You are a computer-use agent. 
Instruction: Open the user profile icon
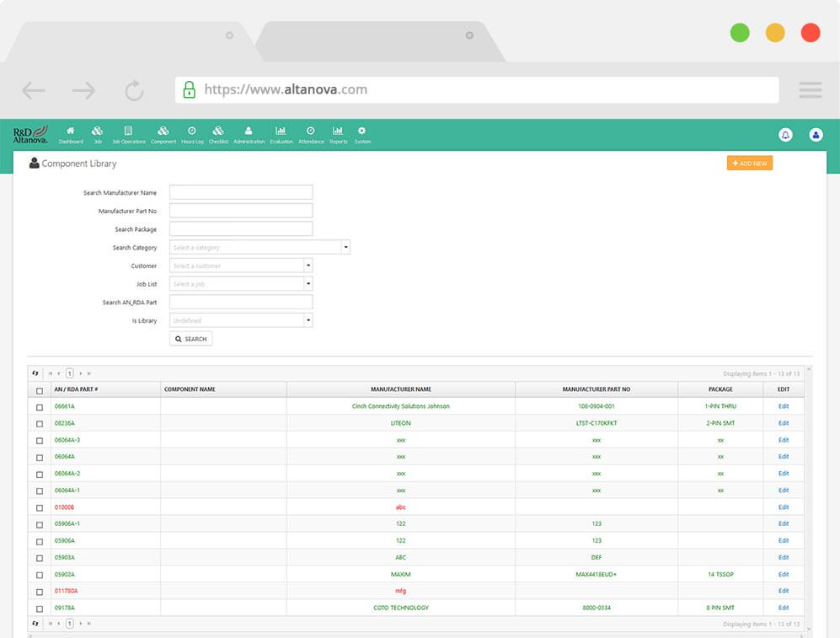[816, 135]
